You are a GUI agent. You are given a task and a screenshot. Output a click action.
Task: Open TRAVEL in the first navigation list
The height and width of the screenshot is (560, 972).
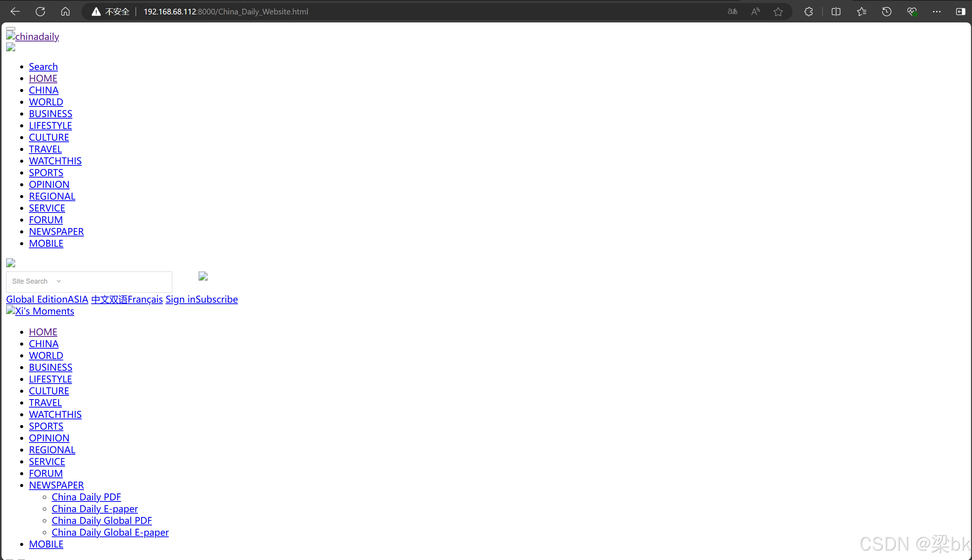[45, 149]
